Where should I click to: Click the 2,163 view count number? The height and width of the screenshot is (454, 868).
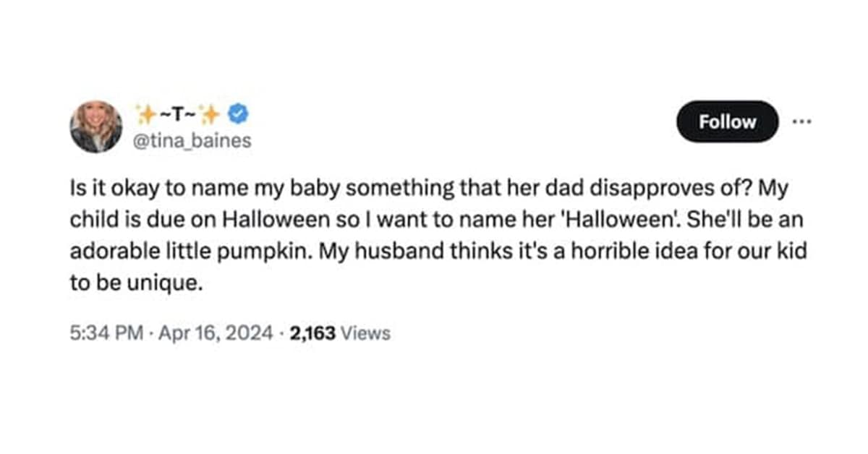312,333
